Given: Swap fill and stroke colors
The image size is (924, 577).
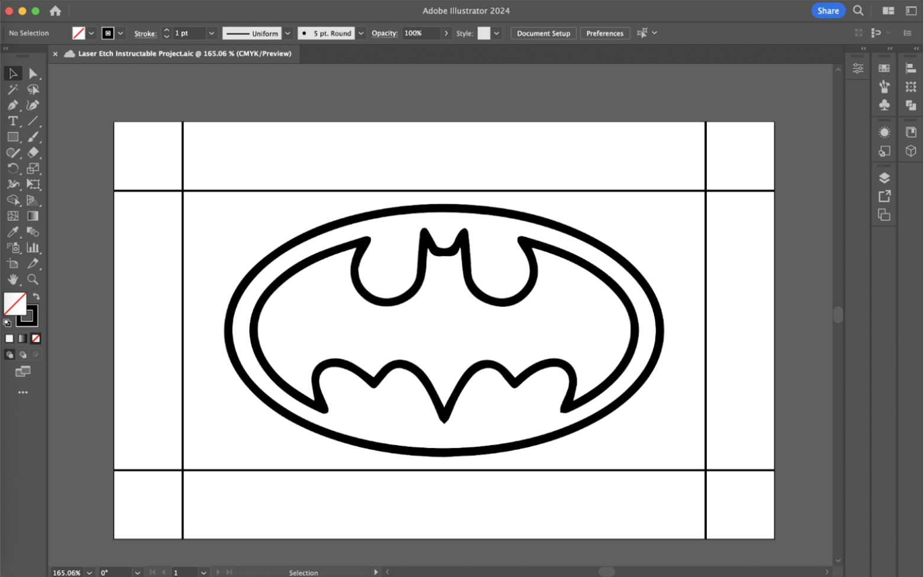Looking at the screenshot, I should click(x=36, y=296).
